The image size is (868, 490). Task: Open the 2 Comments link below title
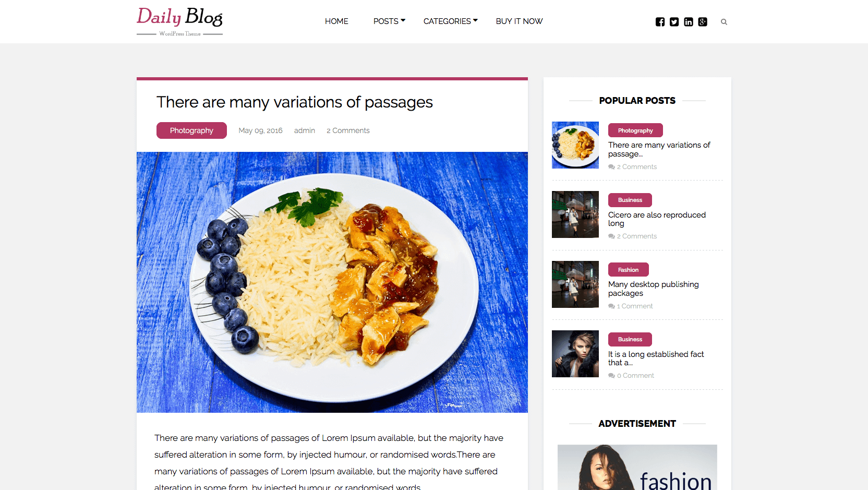(x=348, y=130)
